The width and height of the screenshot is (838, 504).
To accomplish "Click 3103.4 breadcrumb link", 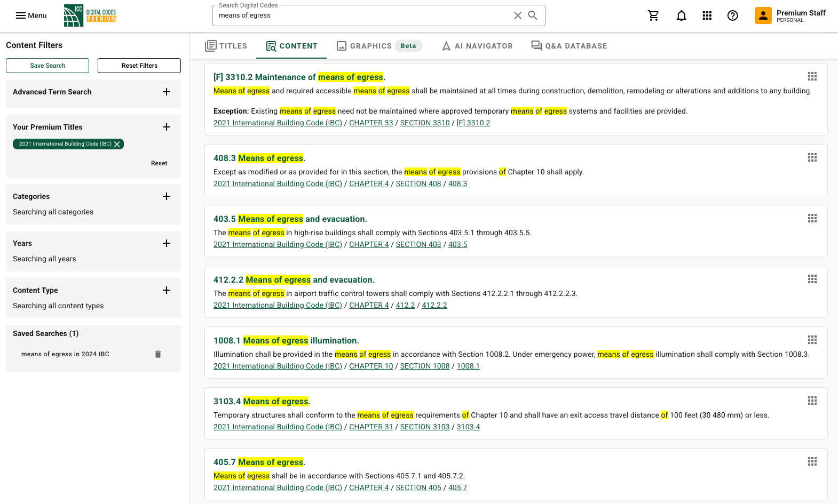I will [x=468, y=427].
